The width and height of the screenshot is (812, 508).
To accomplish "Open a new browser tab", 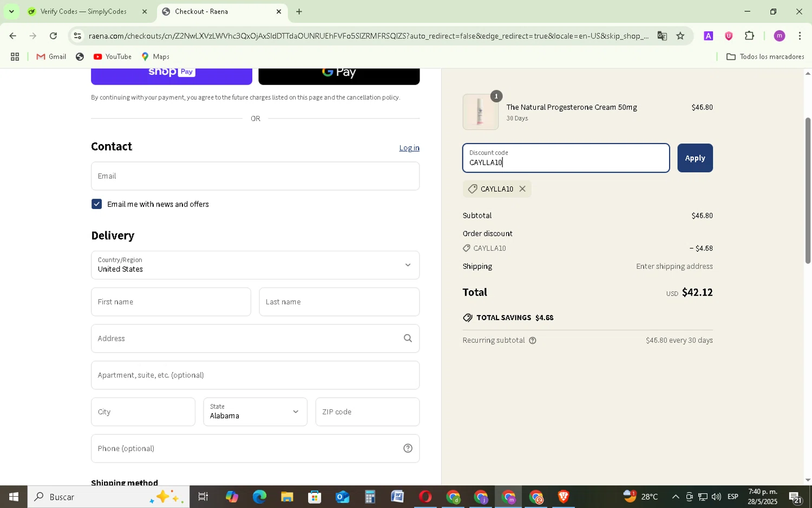I will [299, 11].
